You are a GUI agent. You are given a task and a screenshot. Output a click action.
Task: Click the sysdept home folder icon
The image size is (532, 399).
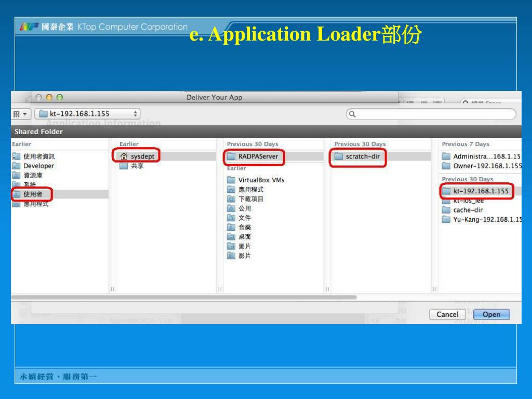[x=124, y=156]
